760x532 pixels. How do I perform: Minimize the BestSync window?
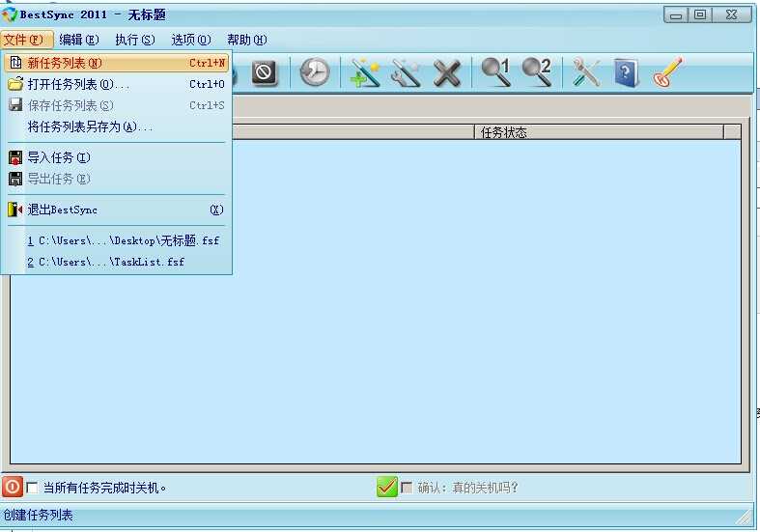676,15
